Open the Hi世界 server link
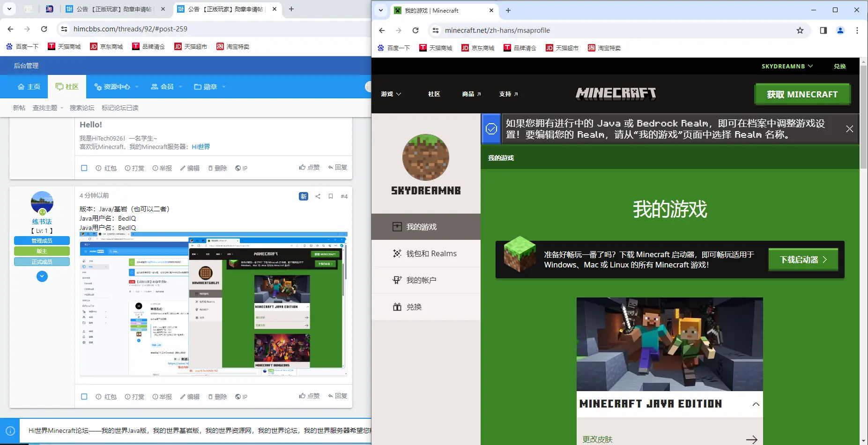 201,147
